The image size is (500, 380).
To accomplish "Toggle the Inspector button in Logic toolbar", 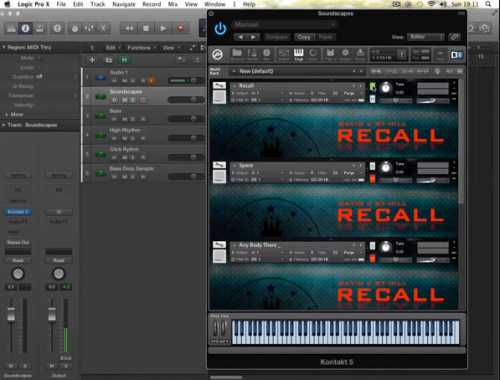I will tap(25, 29).
